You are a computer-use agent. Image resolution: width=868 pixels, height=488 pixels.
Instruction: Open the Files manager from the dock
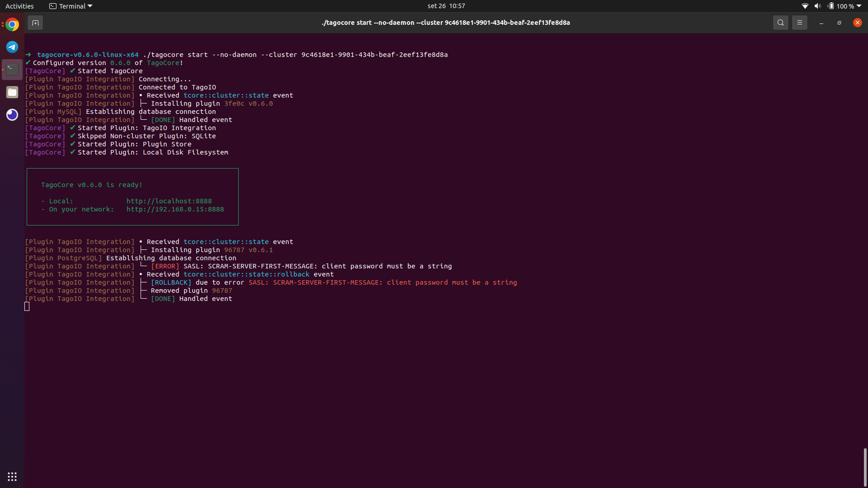(12, 92)
